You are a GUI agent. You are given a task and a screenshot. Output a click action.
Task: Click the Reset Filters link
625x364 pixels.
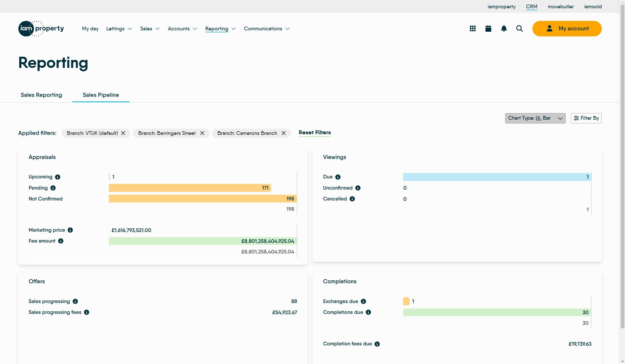[315, 133]
